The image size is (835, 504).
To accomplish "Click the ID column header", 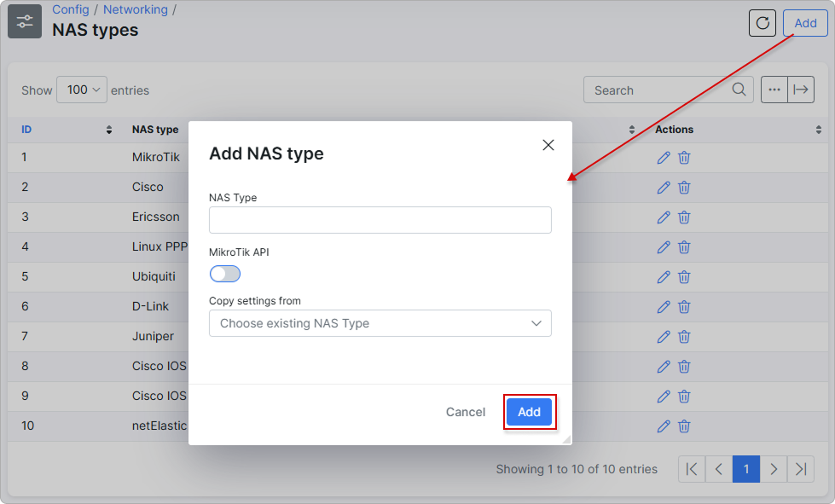I will [x=26, y=130].
